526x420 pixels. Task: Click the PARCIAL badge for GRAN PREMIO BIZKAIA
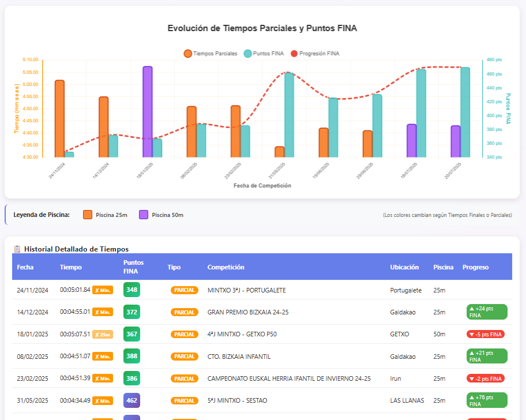click(x=185, y=312)
